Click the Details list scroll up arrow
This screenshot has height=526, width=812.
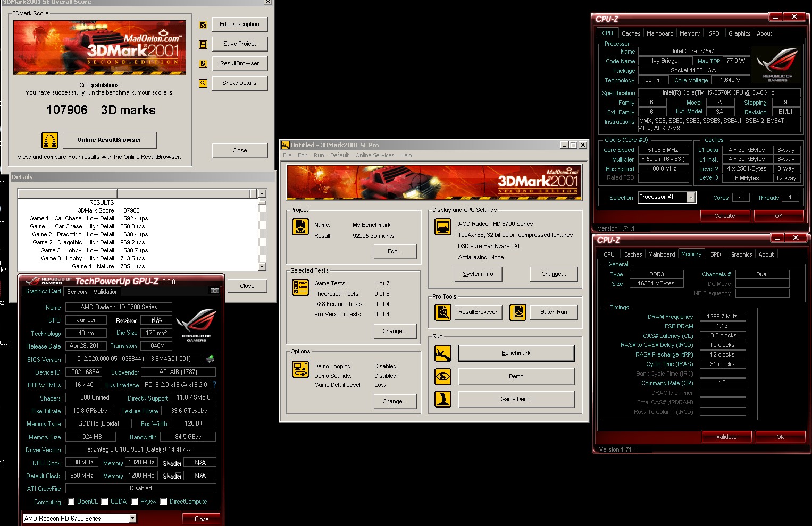click(262, 193)
